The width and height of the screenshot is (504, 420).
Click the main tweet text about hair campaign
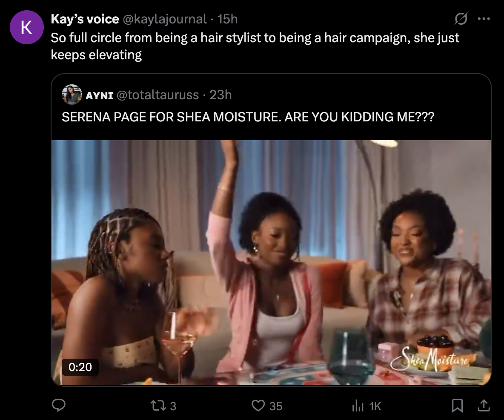pyautogui.click(x=255, y=46)
